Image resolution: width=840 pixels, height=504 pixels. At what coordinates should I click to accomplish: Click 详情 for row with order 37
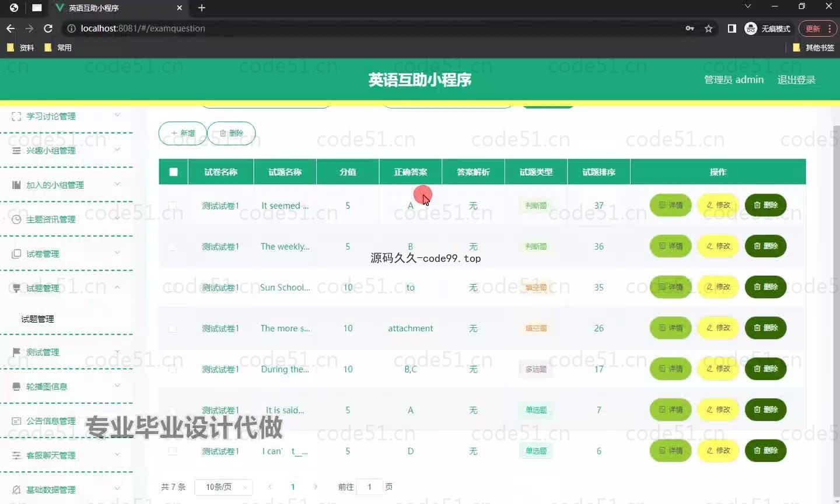[671, 205]
